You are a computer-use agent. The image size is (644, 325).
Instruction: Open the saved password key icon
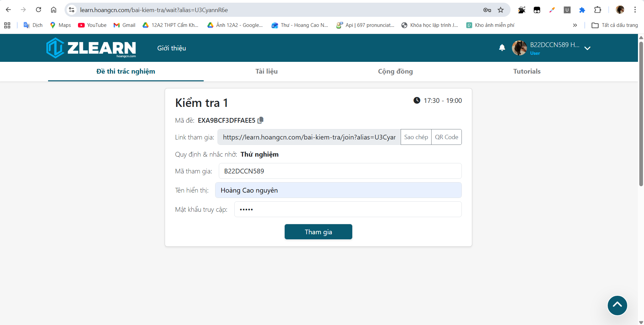[487, 10]
